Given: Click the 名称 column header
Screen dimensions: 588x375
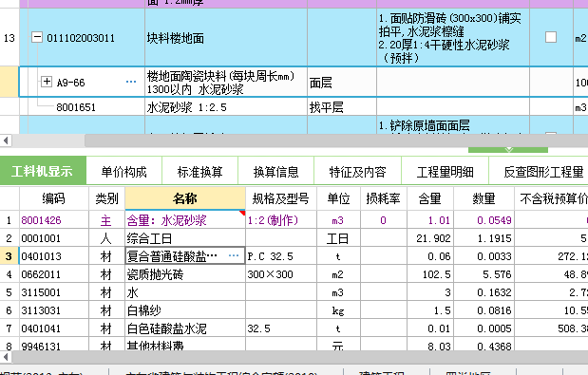Looking at the screenshot, I should pos(185,198).
